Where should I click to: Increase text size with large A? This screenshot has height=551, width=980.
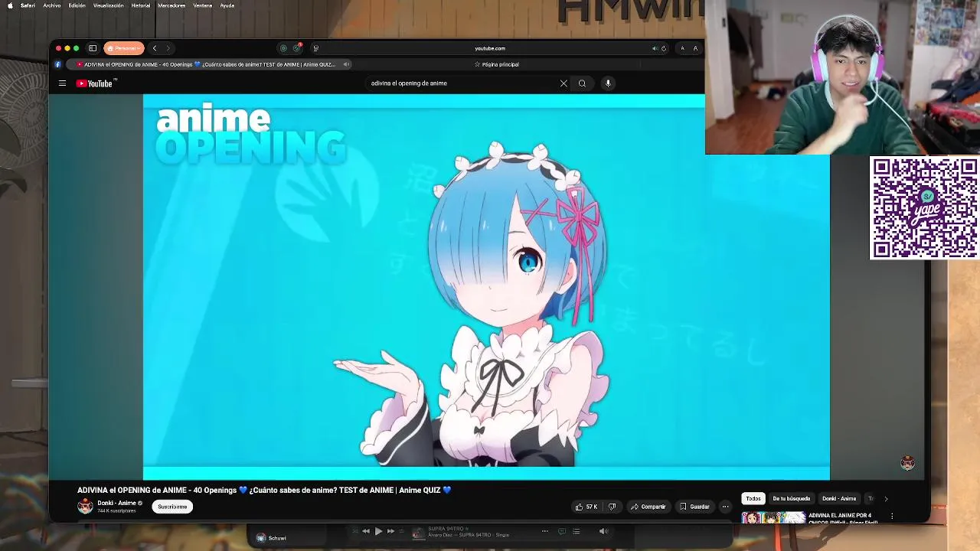(695, 48)
